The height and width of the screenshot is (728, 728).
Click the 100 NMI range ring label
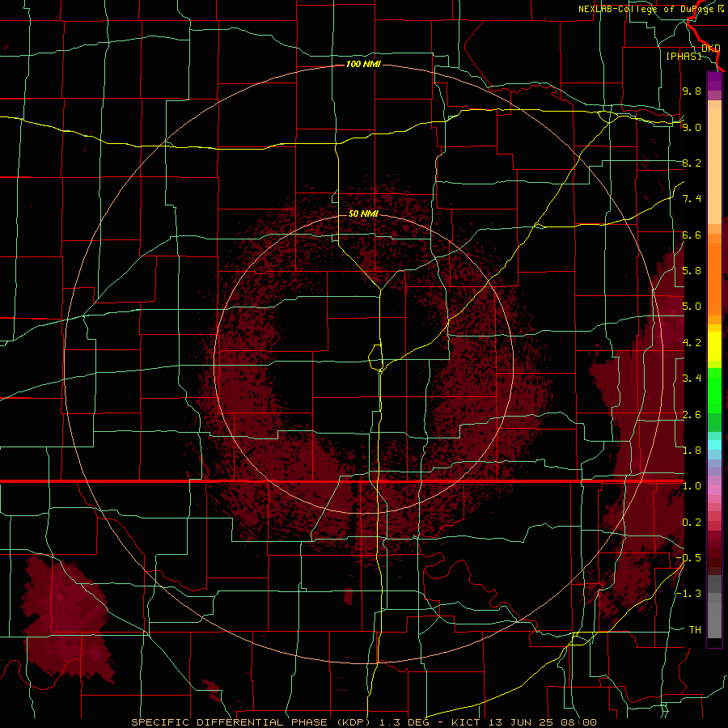point(363,64)
